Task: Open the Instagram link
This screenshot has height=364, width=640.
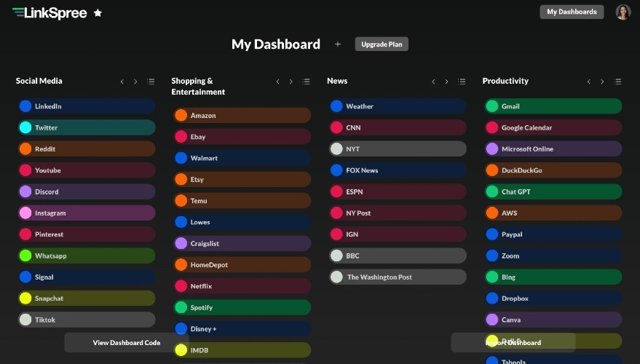Action: pyautogui.click(x=87, y=213)
